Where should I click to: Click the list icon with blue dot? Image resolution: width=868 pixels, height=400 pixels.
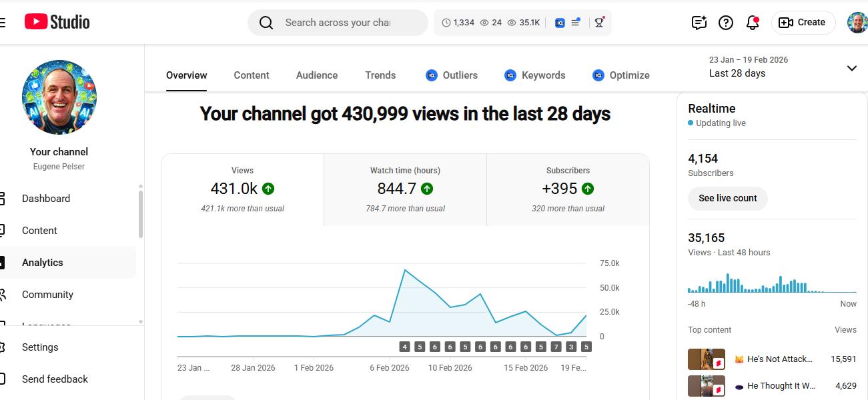tap(575, 23)
